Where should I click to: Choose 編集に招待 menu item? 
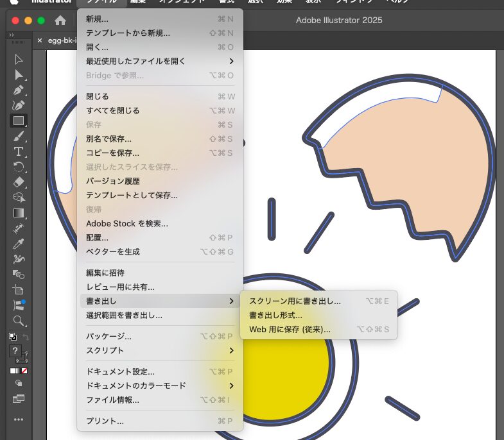pos(160,273)
